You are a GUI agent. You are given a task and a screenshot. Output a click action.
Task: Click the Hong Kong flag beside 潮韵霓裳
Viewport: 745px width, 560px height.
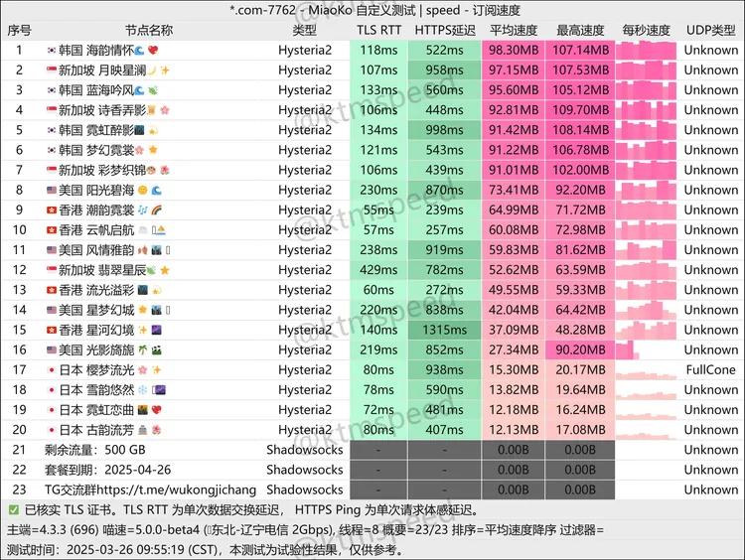tap(51, 210)
